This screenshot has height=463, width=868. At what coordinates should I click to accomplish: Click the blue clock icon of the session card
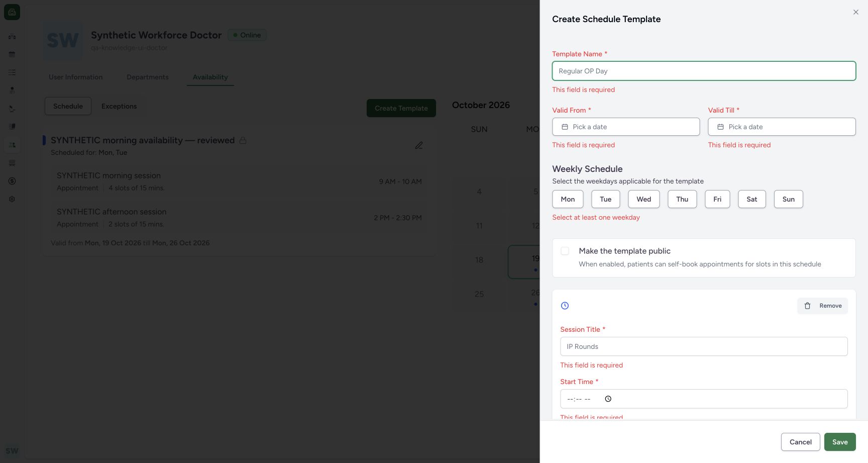565,306
